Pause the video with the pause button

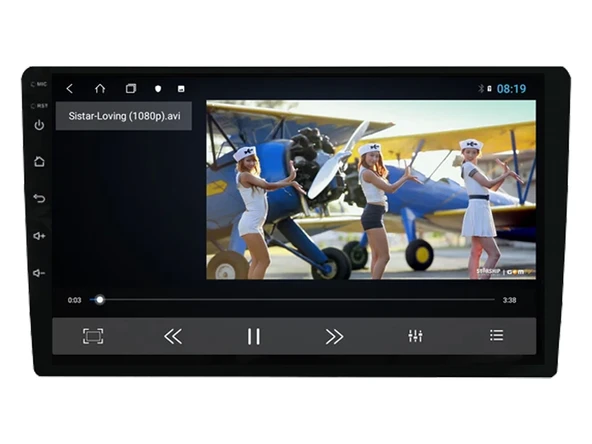point(254,336)
